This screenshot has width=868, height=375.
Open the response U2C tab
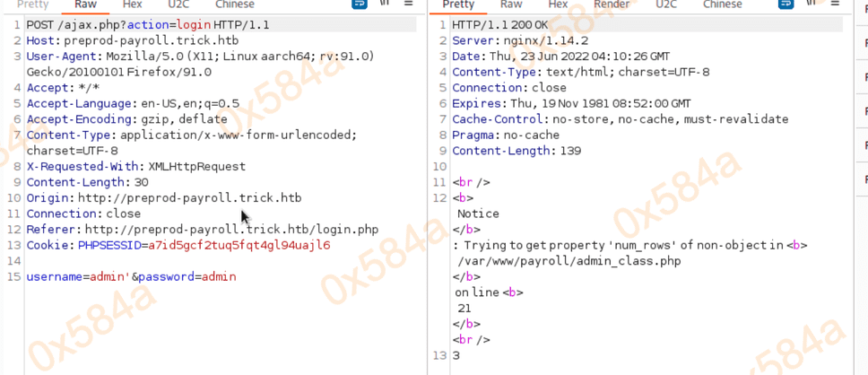point(666,4)
